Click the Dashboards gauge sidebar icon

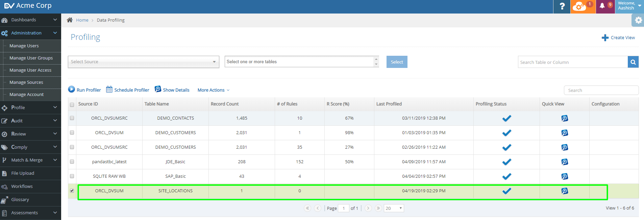click(4, 20)
